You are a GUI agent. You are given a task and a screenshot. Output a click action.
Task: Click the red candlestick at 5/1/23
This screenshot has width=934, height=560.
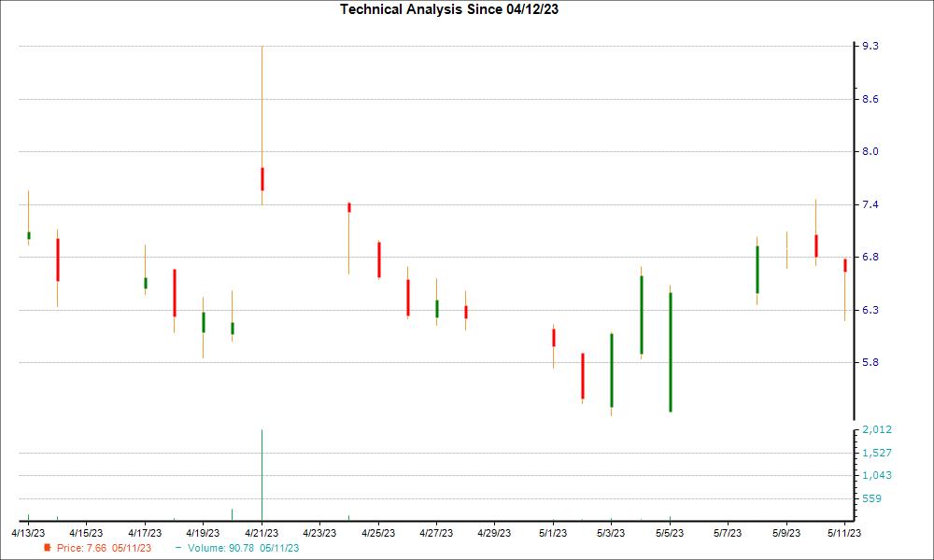point(554,338)
